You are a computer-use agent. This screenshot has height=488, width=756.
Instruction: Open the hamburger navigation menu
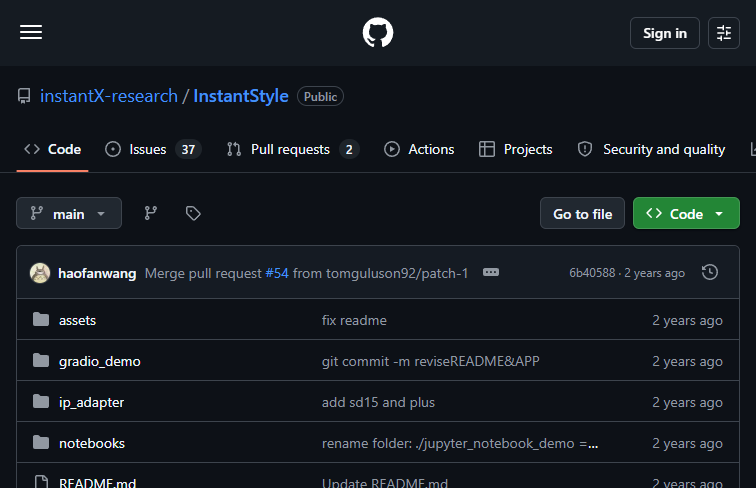pyautogui.click(x=31, y=32)
